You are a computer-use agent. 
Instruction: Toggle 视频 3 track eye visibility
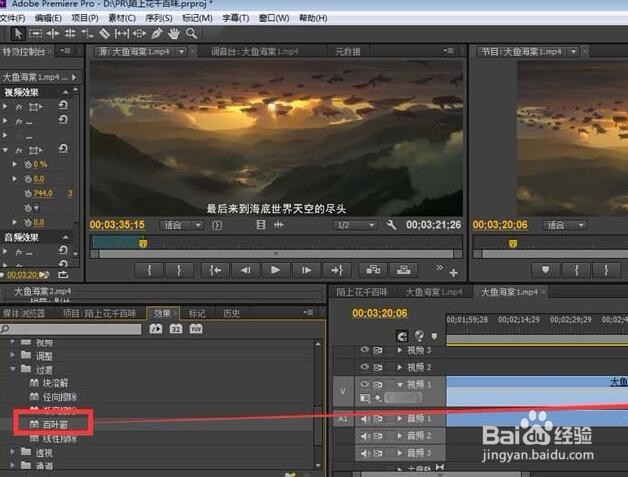point(364,350)
